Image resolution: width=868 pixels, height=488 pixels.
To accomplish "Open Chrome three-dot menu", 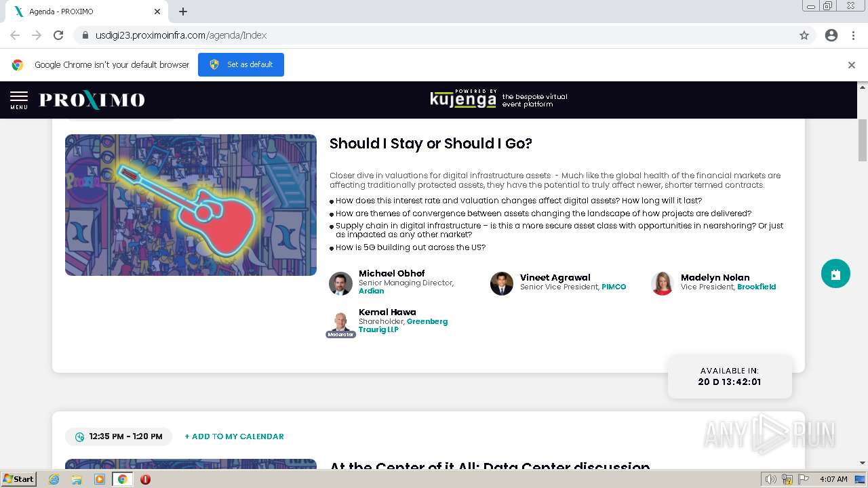I will [x=853, y=35].
